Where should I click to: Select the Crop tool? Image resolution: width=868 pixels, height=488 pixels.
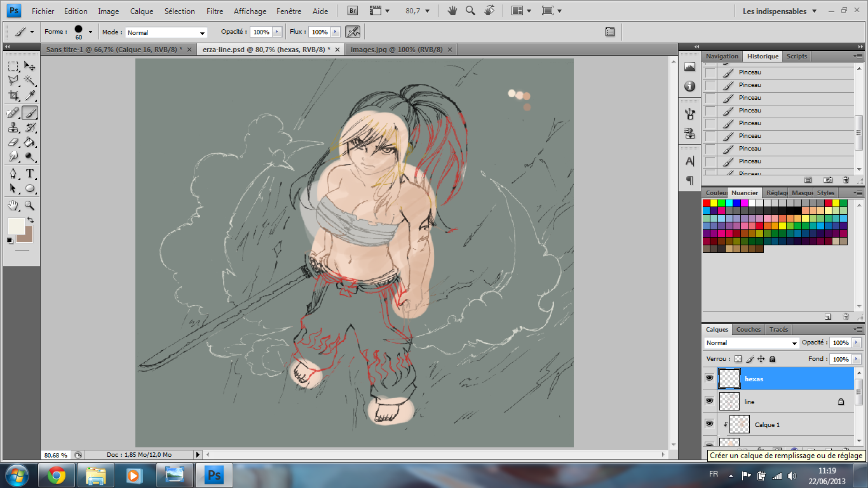[x=13, y=95]
